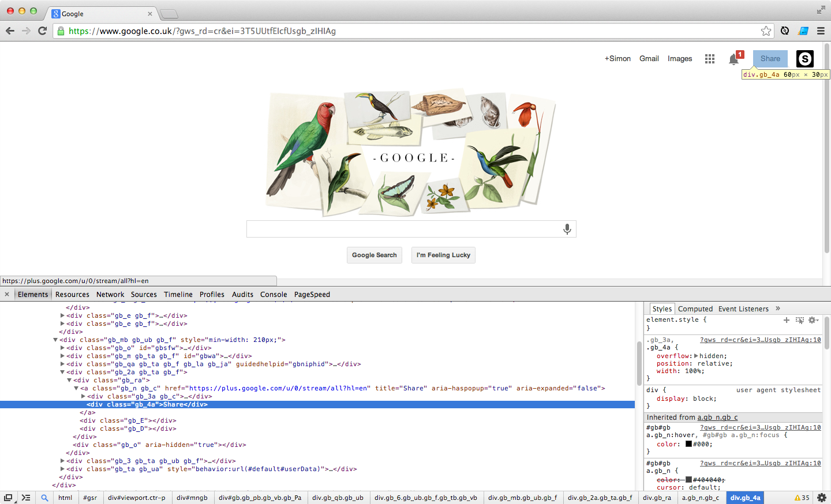Viewport: 831px width, 504px height.
Task: Expand the gbniphid guidedhelpid div
Action: pyautogui.click(x=62, y=364)
